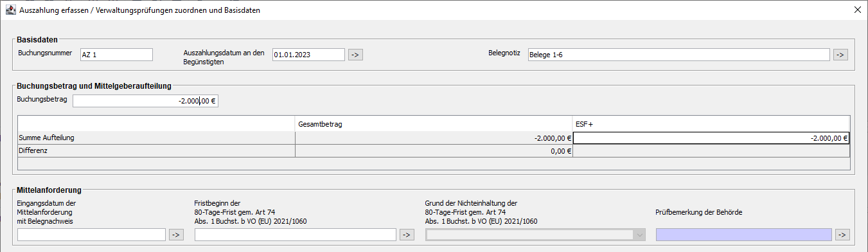Expand the Grund der Nichteinhaltung dropdown
Image resolution: width=868 pixels, height=252 pixels.
pos(535,235)
